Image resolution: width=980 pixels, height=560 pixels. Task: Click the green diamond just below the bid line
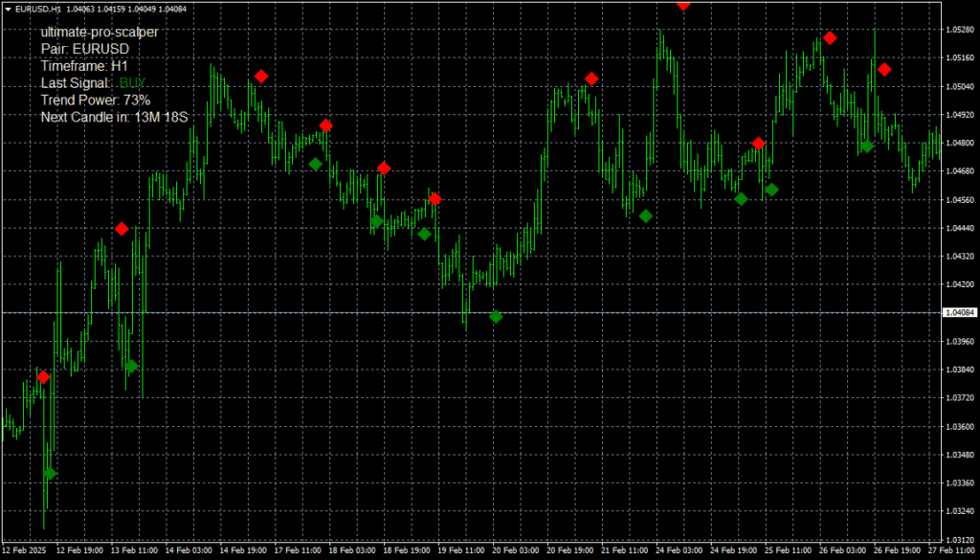(x=496, y=316)
